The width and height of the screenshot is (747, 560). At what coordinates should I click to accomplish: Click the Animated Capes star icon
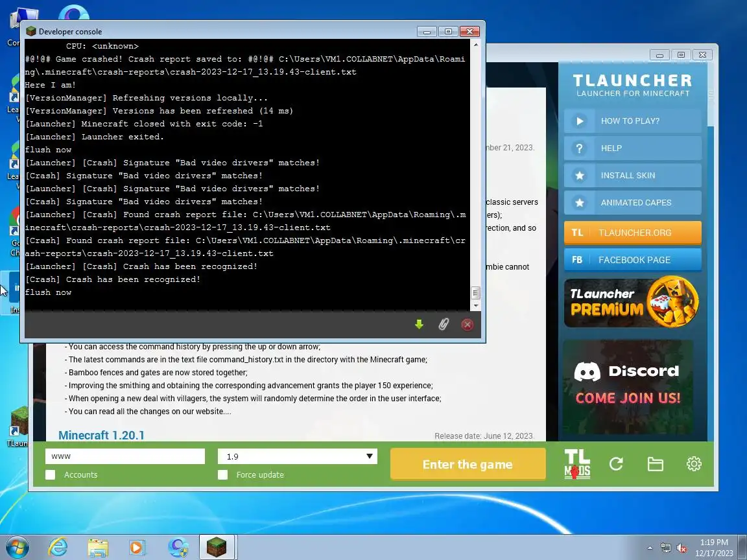[x=579, y=202]
